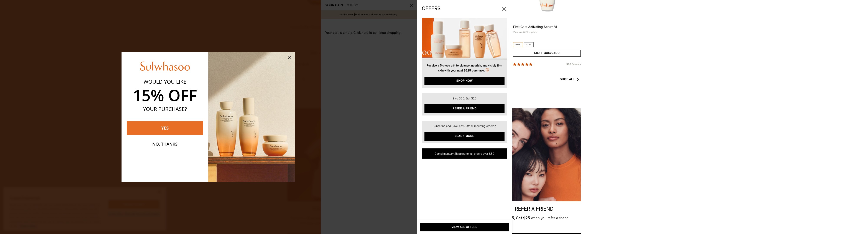Click REFER A FRIEND button

pos(464,109)
